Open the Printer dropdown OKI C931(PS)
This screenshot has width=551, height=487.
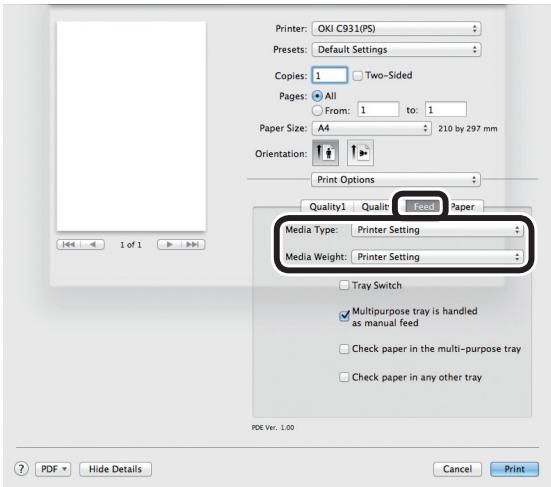click(x=396, y=28)
